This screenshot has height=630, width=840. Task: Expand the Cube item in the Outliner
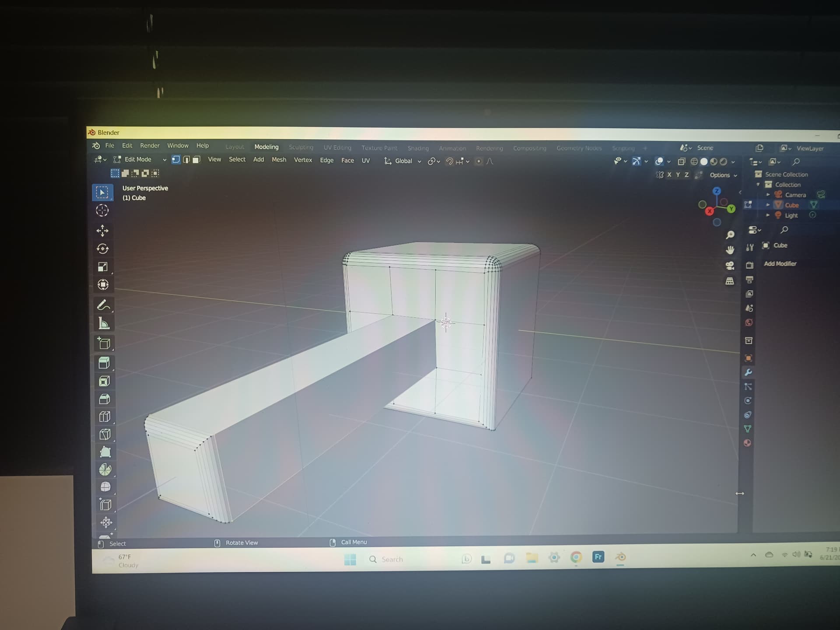click(768, 205)
